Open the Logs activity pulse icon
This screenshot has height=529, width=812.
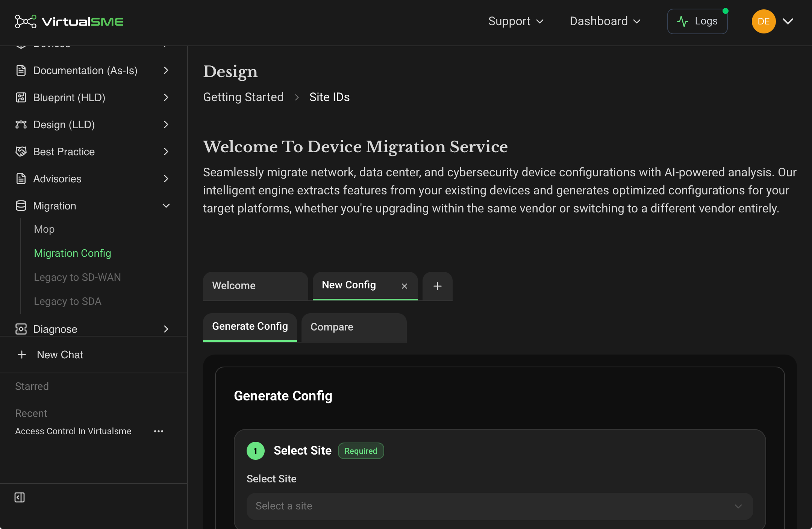(682, 21)
